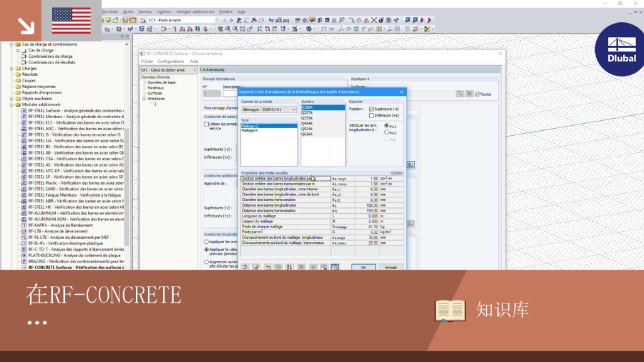
Task: Click the help icon in mesh library dialog
Action: tap(245, 266)
